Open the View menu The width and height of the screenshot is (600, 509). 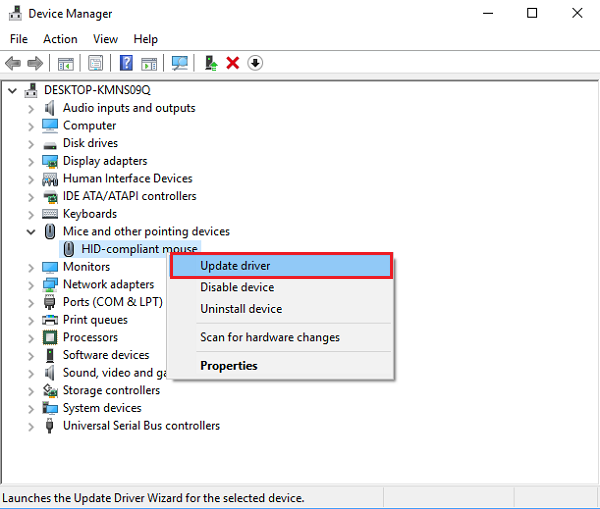[105, 39]
